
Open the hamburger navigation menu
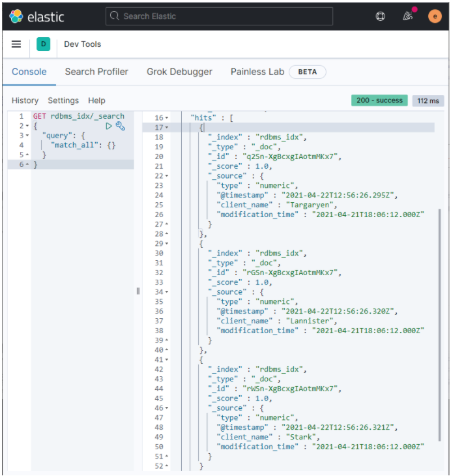(x=16, y=44)
